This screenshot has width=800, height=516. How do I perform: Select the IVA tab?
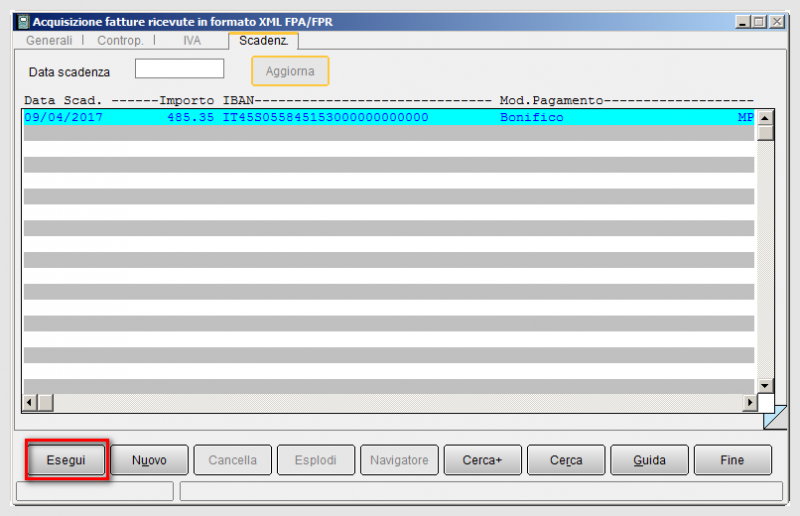tap(192, 40)
